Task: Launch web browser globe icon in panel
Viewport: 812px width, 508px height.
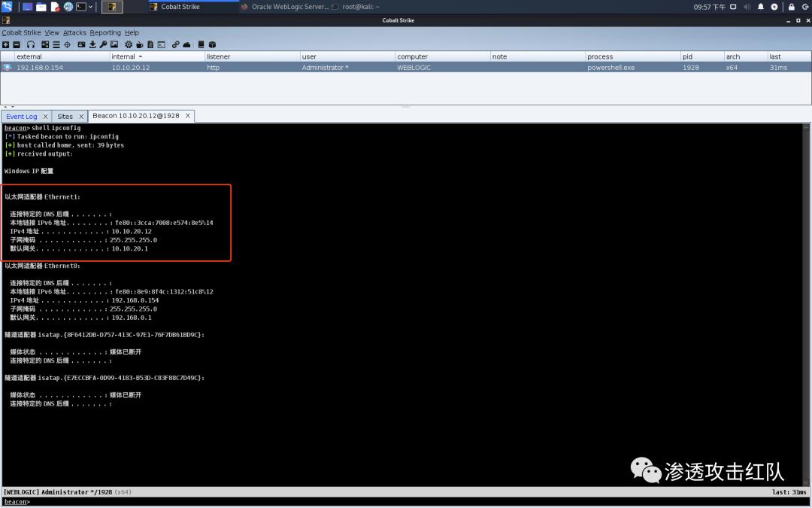Action: [68, 7]
